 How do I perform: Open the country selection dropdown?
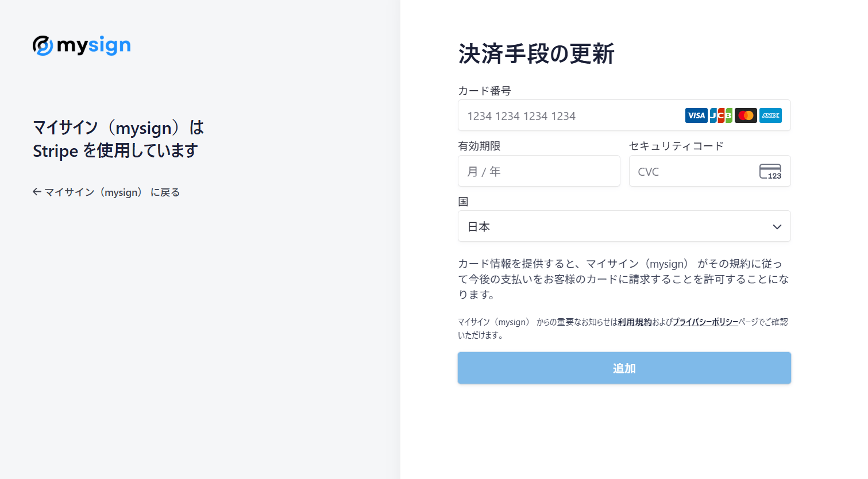(x=624, y=226)
